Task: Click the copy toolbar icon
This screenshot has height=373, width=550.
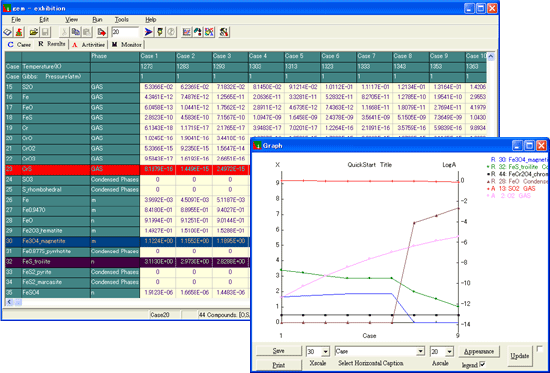Action: [75, 32]
